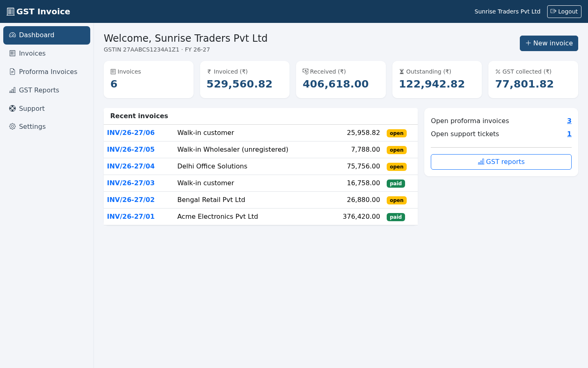The image size is (588, 368).
Task: Create a New invoice
Action: coord(549,43)
